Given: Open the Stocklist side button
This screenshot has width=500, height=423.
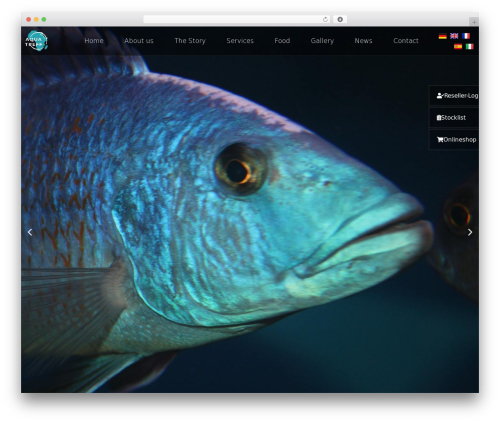Looking at the screenshot, I should click(454, 118).
